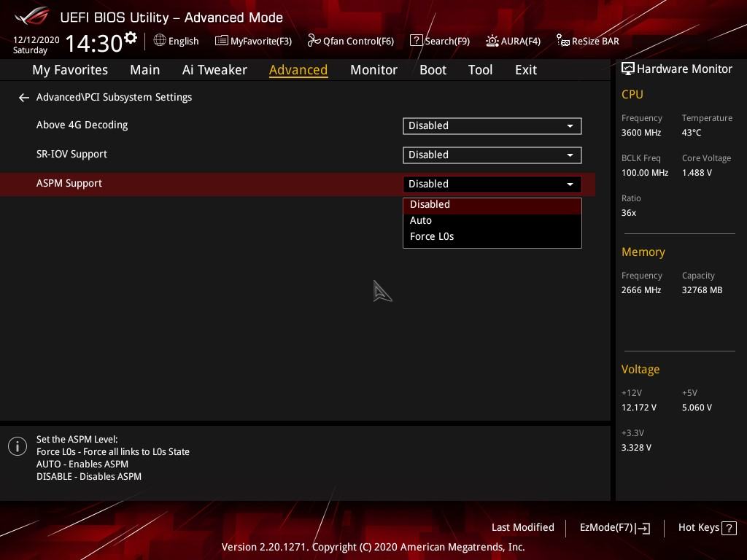Screen dimensions: 747x560
Task: Click the Hardware Monitor title
Action: pyautogui.click(x=684, y=69)
